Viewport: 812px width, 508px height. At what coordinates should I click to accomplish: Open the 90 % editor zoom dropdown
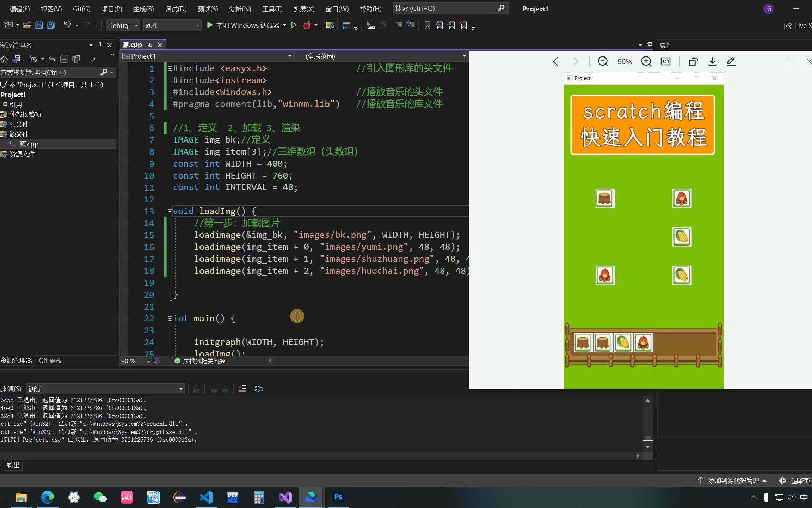(x=136, y=361)
